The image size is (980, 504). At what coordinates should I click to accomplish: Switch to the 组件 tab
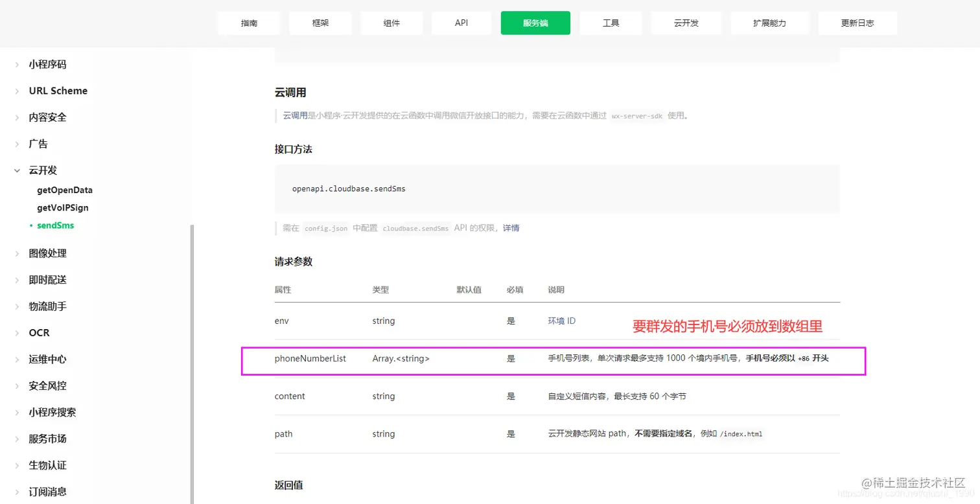click(x=391, y=23)
